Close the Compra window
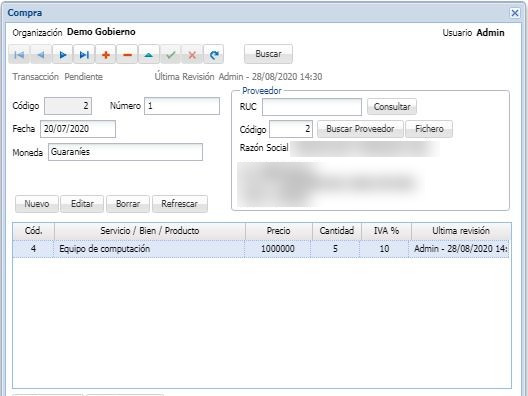Screen dimensions: 528x396 pos(515,13)
